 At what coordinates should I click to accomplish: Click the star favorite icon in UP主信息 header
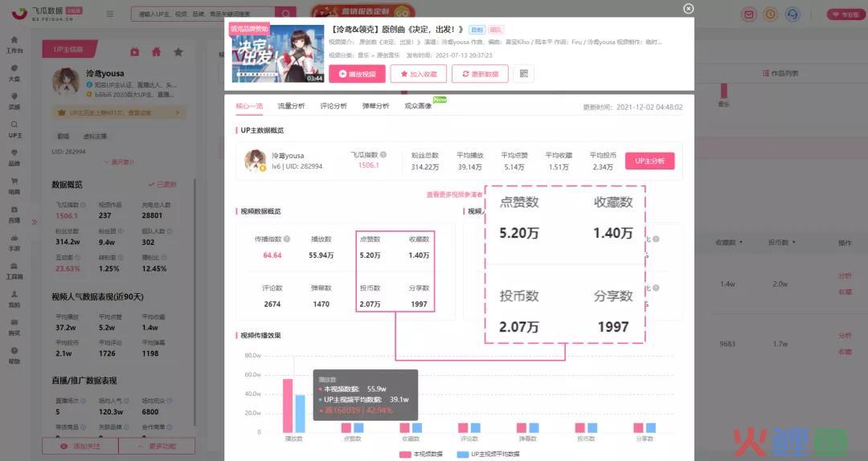178,51
